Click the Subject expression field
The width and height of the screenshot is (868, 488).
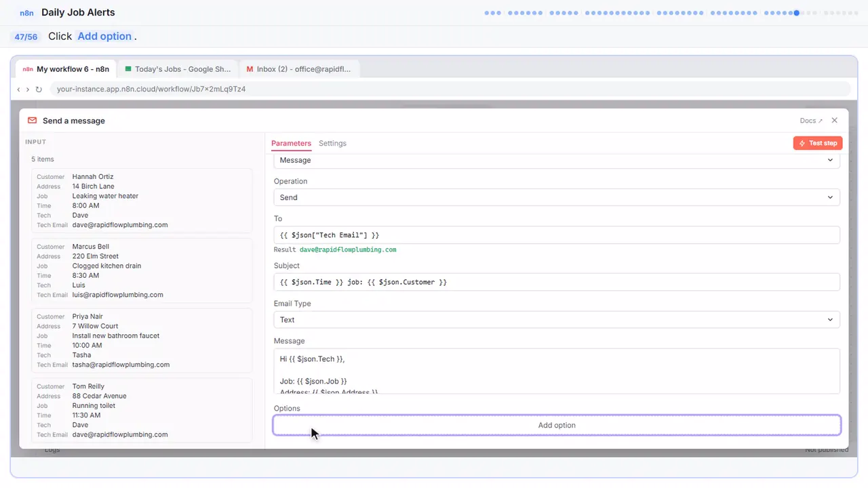(557, 282)
